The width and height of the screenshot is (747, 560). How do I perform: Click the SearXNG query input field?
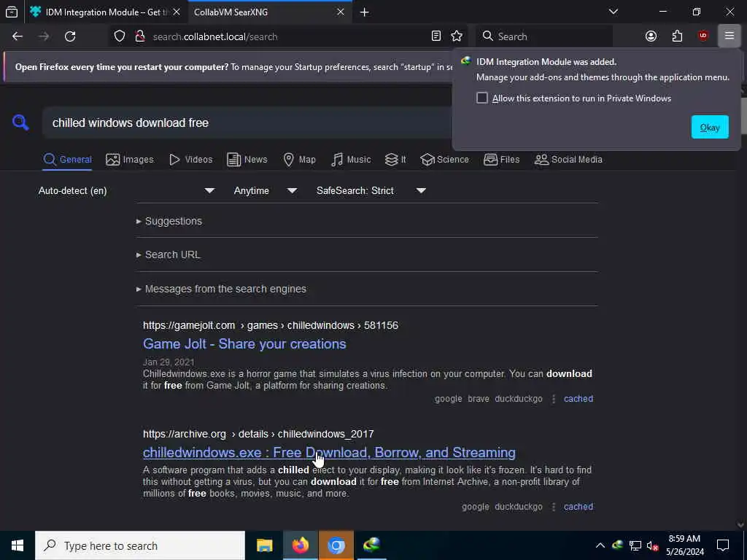(248, 122)
